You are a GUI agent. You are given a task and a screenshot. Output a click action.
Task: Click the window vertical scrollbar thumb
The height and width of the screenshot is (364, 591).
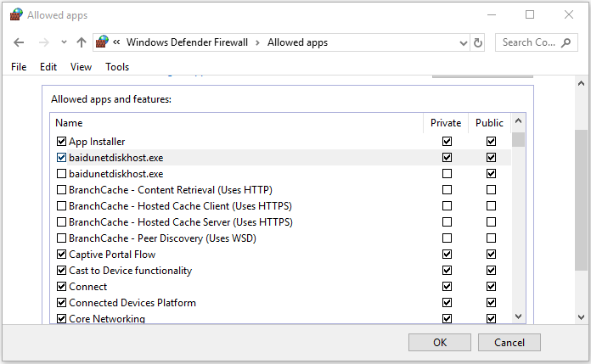click(581, 200)
